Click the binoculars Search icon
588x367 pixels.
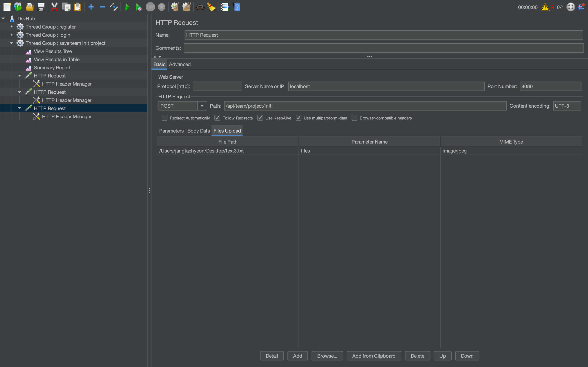200,7
